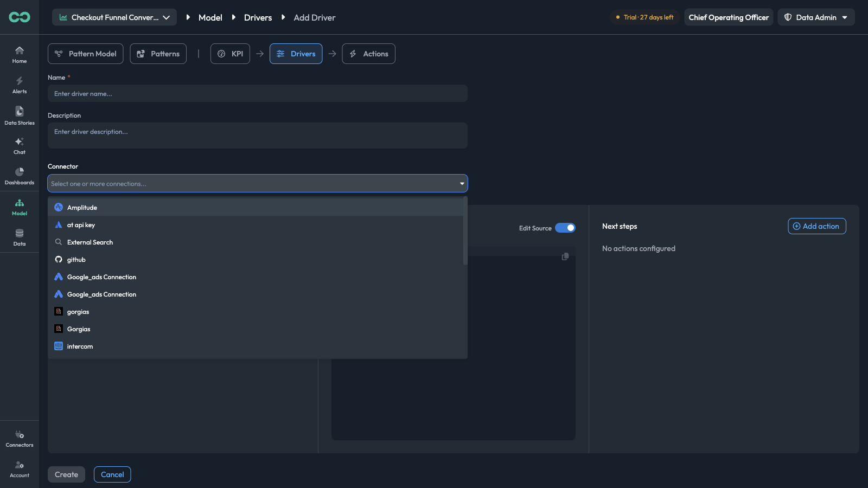Screen dimensions: 868x488
Task: Toggle the Edit Source switch
Action: click(565, 228)
